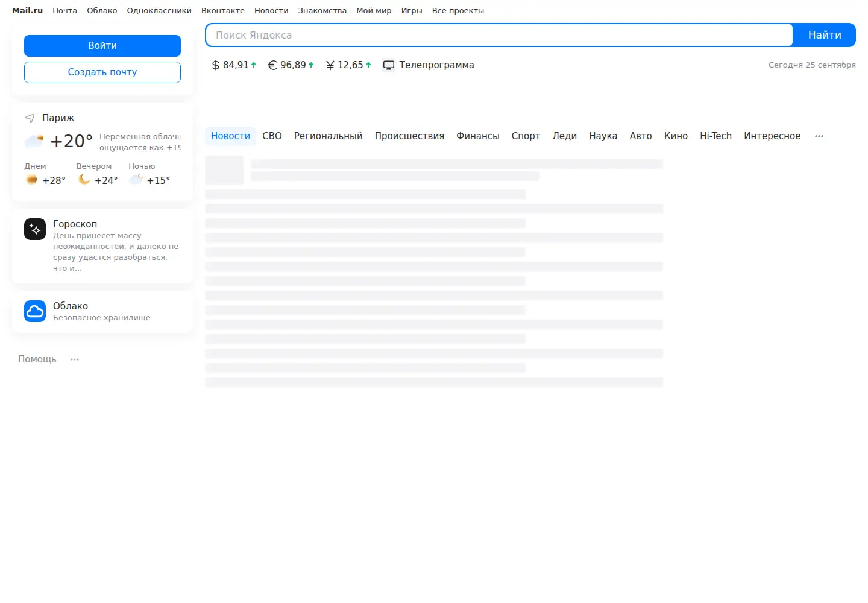The height and width of the screenshot is (603, 868).
Task: Select the Новости news tab
Action: point(230,136)
